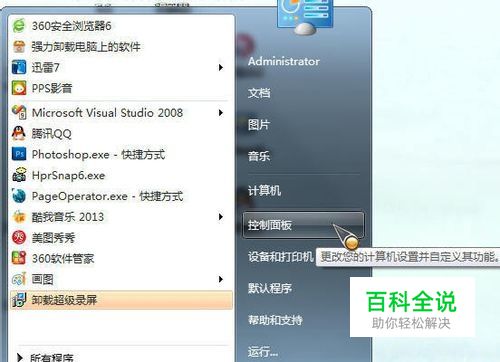Image resolution: width=500 pixels, height=362 pixels.
Task: Expand the 迅雷7 submenu arrow
Action: coord(220,67)
